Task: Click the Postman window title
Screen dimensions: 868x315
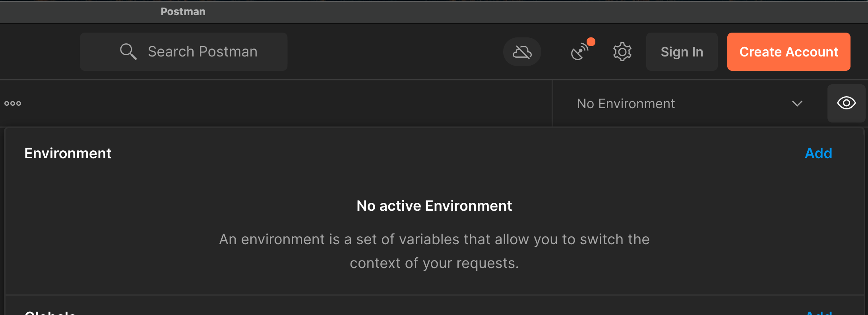Action: [x=183, y=12]
